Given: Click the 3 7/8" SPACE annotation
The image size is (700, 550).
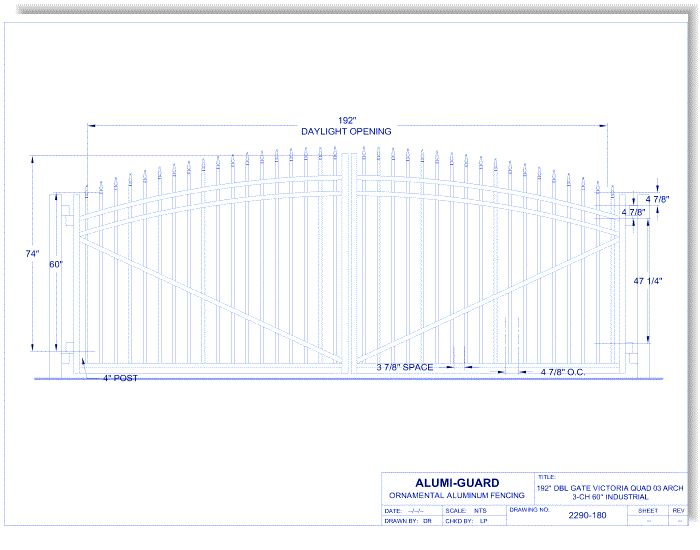Looking at the screenshot, I should click(405, 367).
